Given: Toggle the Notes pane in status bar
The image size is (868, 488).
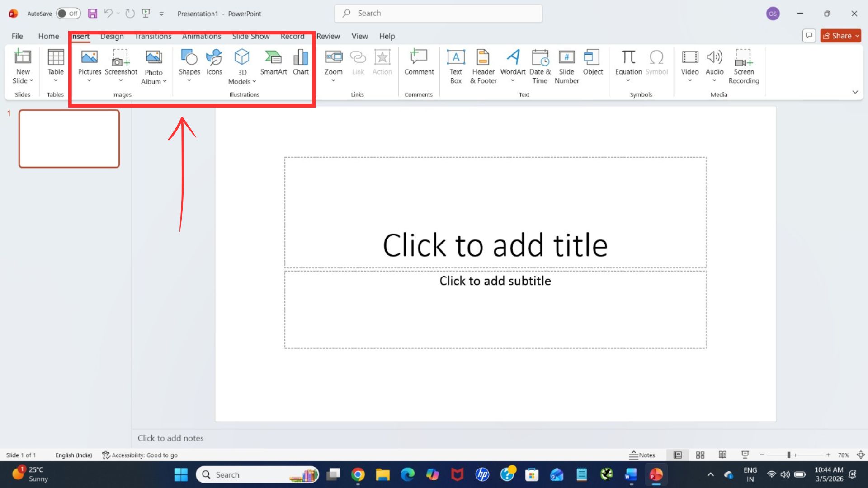Looking at the screenshot, I should click(642, 455).
